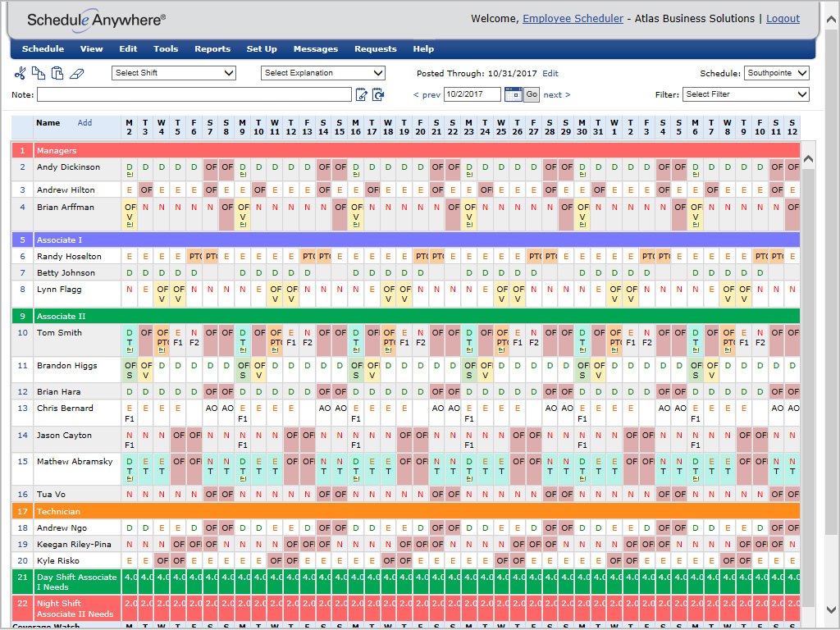Open the Requests menu
The height and width of the screenshot is (630, 840).
click(x=375, y=49)
